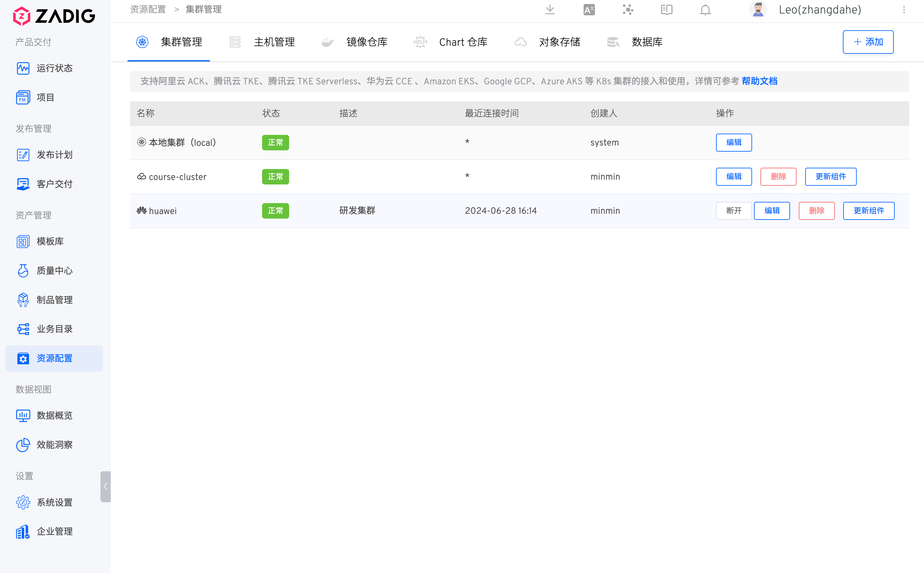Open 模板库 sidebar icon

[x=23, y=241]
